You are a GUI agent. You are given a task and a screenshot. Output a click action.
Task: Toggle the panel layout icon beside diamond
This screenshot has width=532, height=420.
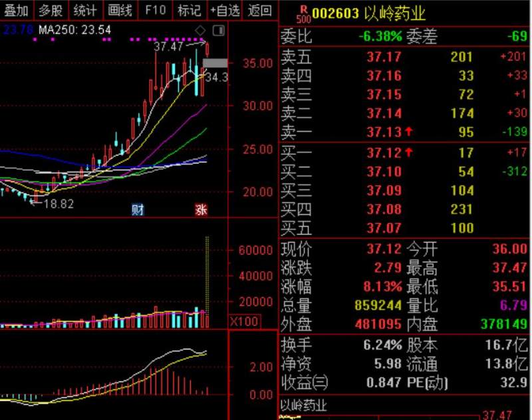(x=219, y=31)
